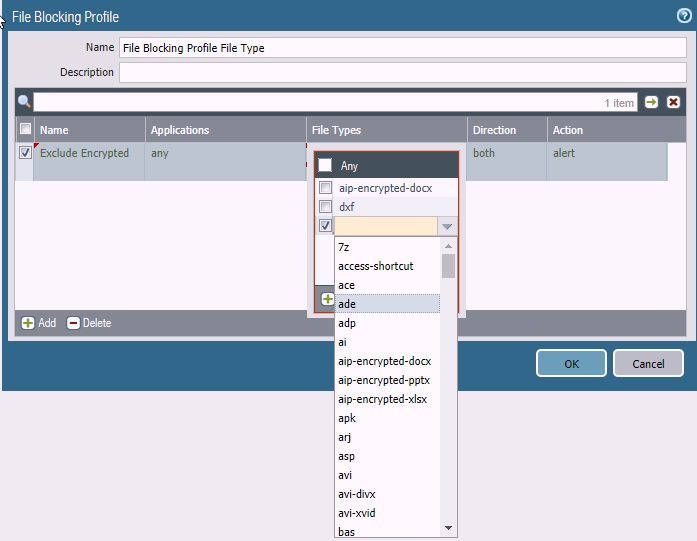Screen dimensions: 697x541
Task: Click the help question mark icon
Action: click(x=684, y=16)
